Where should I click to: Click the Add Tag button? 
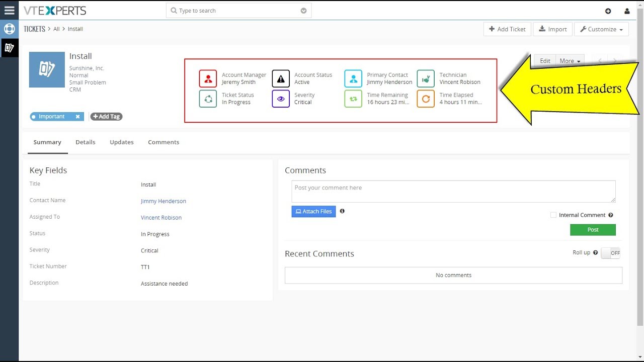(106, 117)
